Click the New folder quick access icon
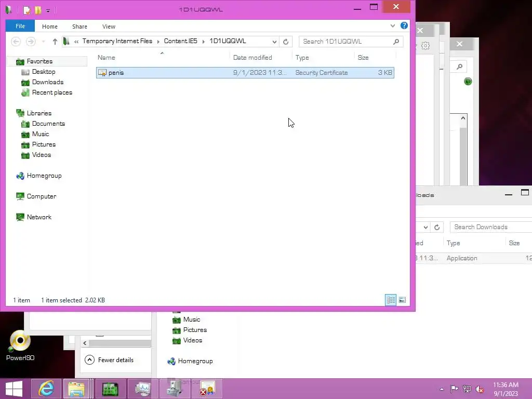Viewport: 532px width, 399px height. (x=38, y=10)
